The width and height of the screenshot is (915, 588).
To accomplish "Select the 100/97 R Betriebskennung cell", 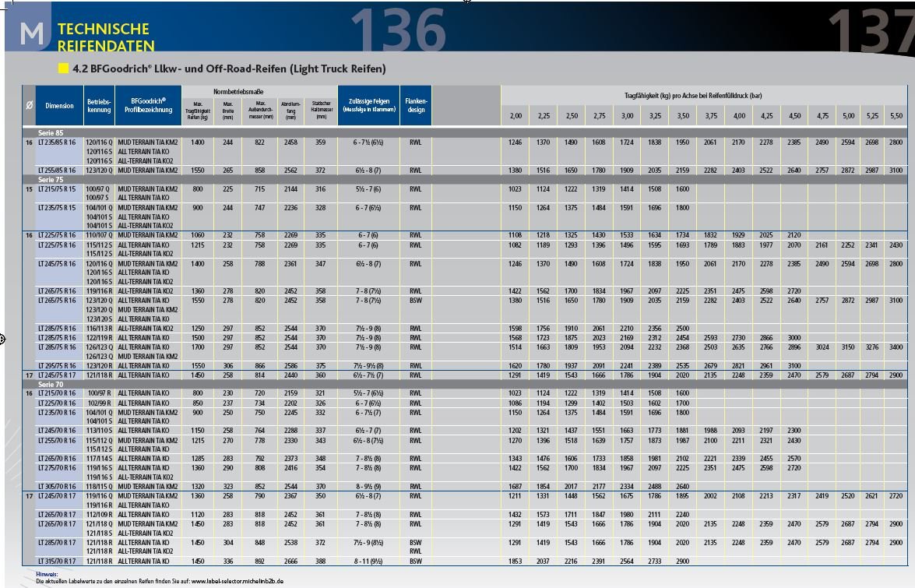I will 99,393.
